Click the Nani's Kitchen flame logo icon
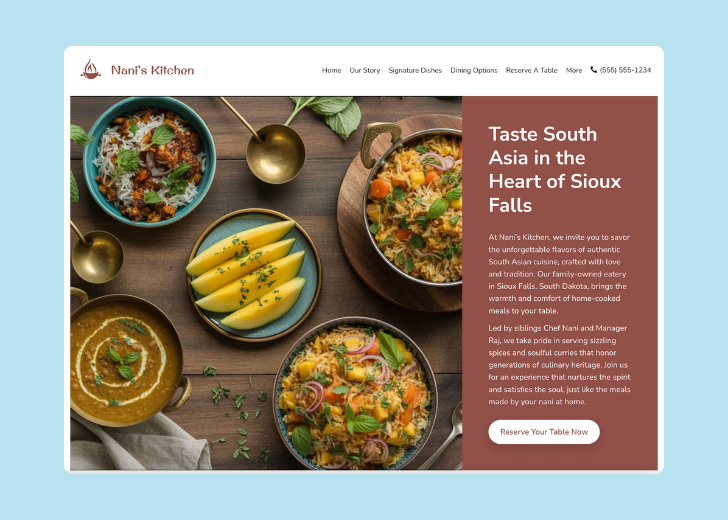 [x=91, y=70]
